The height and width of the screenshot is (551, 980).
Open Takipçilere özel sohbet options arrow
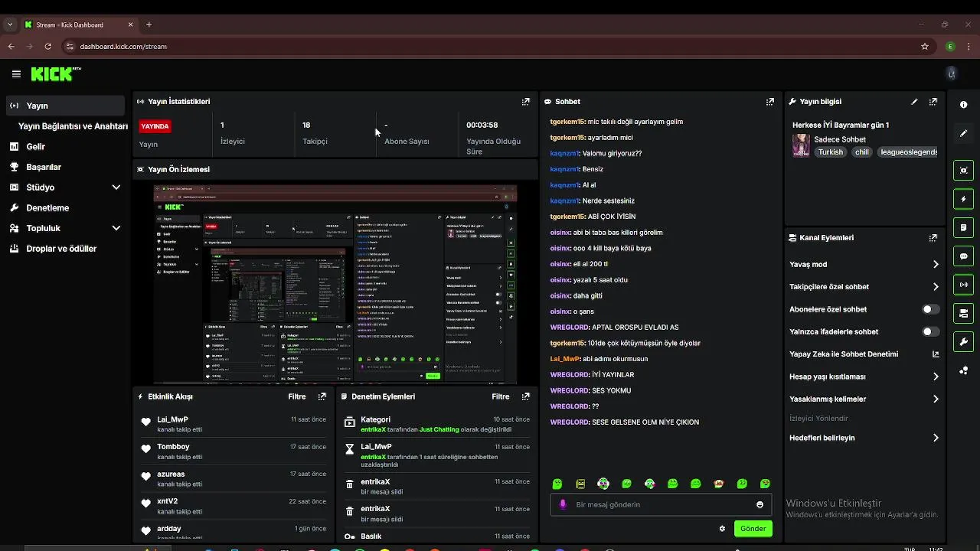[x=936, y=287]
